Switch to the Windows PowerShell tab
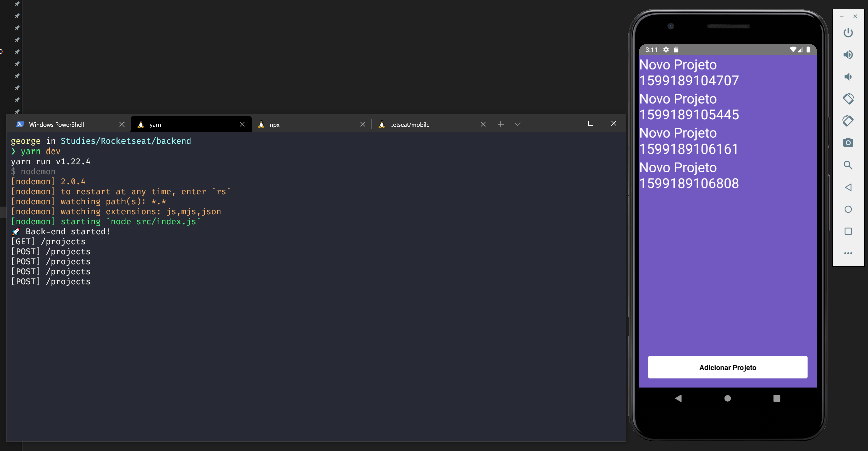 click(56, 125)
